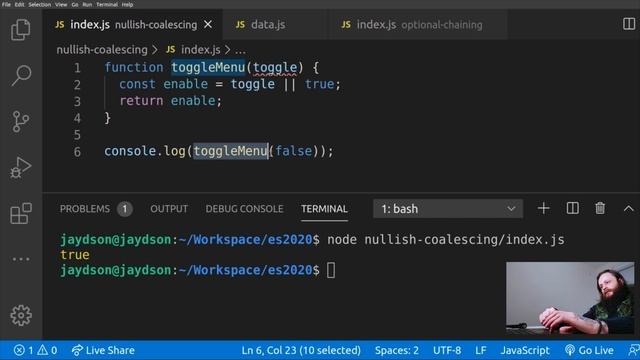Open the Selection menu
The image size is (640, 360).
pyautogui.click(x=40, y=4)
